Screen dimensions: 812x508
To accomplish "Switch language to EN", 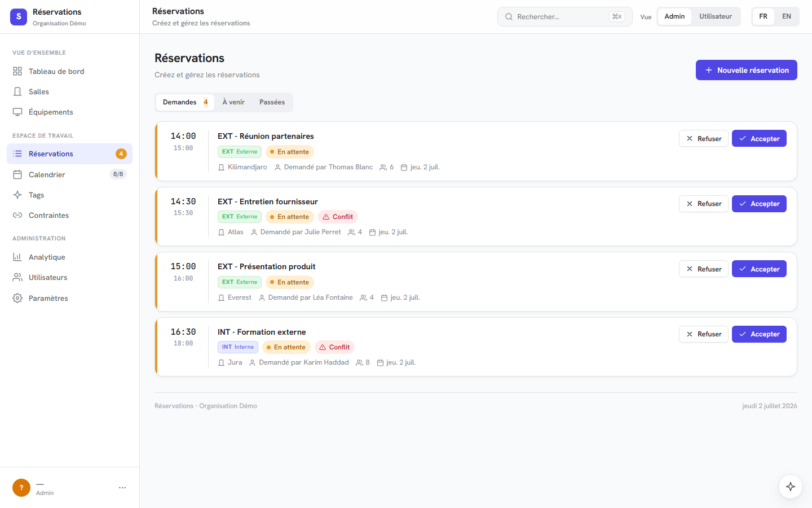I will 787,16.
